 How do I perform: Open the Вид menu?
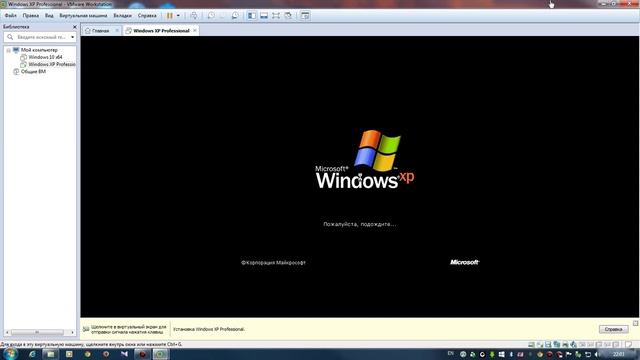coord(49,16)
